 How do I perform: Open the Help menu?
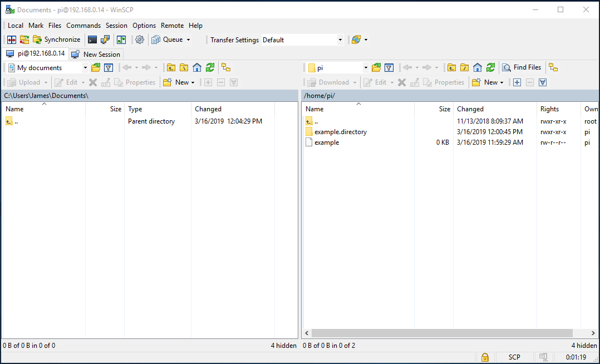tap(195, 26)
